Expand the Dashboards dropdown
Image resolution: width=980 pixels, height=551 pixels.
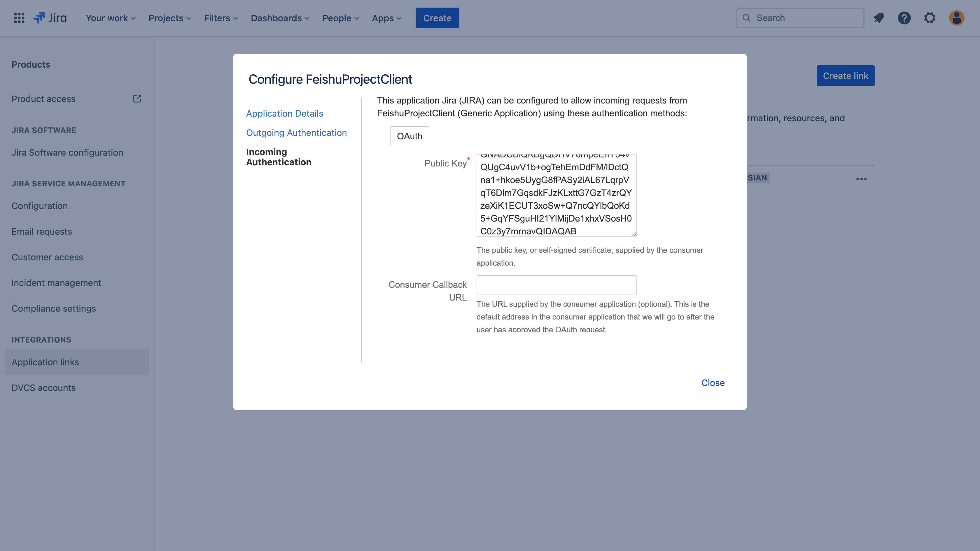click(280, 18)
